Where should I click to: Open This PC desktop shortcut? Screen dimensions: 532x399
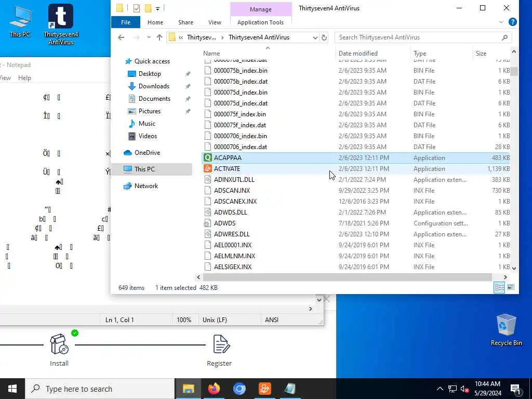coord(20,21)
